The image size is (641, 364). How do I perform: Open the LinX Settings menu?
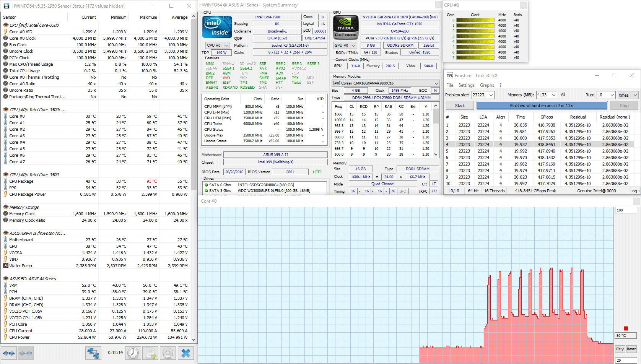tap(466, 85)
